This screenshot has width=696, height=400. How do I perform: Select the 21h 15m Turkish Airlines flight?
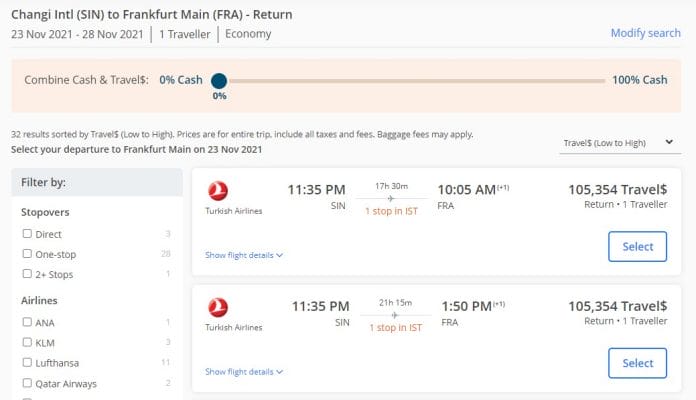click(637, 363)
